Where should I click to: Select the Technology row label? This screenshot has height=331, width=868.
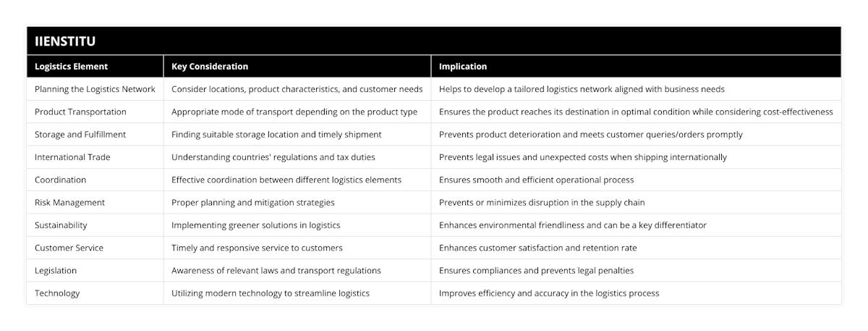click(x=57, y=293)
